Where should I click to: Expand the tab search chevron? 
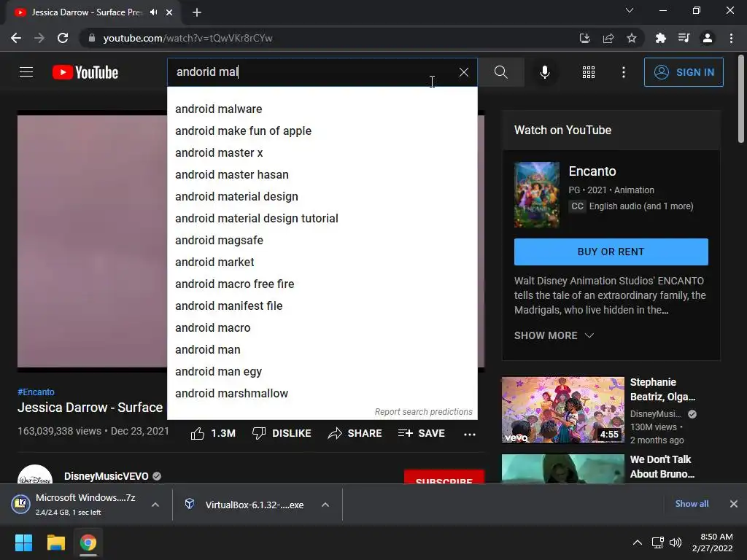tap(630, 10)
